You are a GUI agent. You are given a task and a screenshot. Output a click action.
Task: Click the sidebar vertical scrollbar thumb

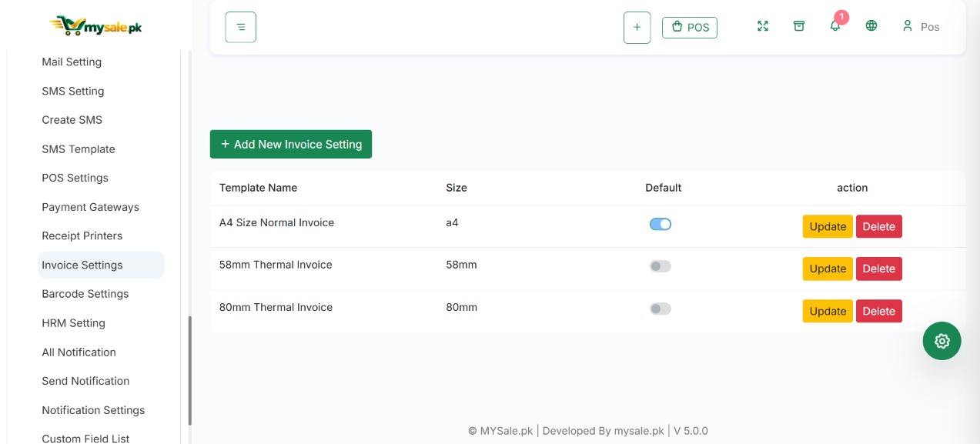click(x=189, y=370)
